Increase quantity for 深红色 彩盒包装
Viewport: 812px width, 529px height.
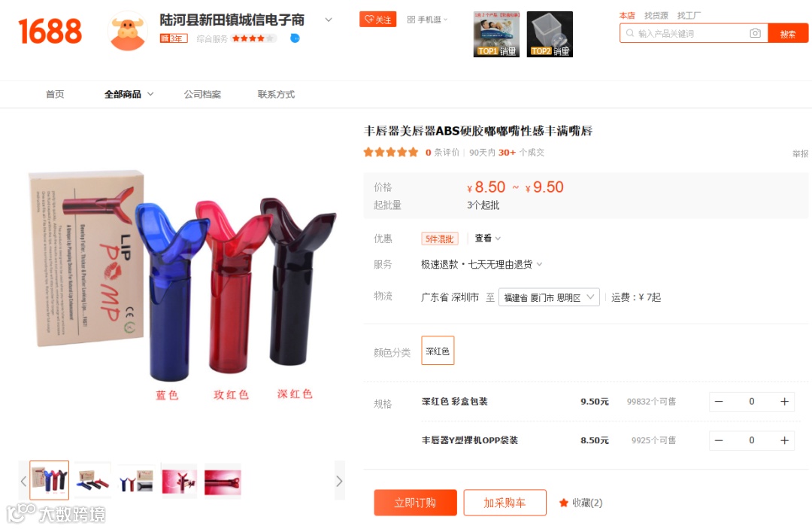784,402
